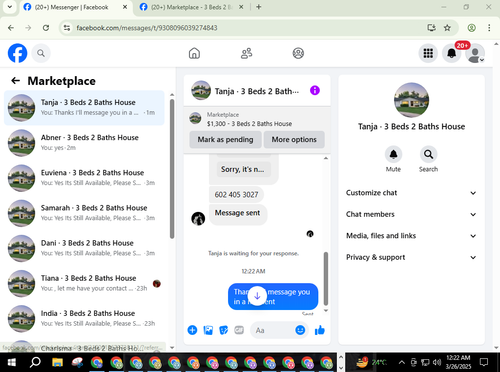The width and height of the screenshot is (500, 372).
Task: Expand Customize chat section
Action: (x=411, y=193)
